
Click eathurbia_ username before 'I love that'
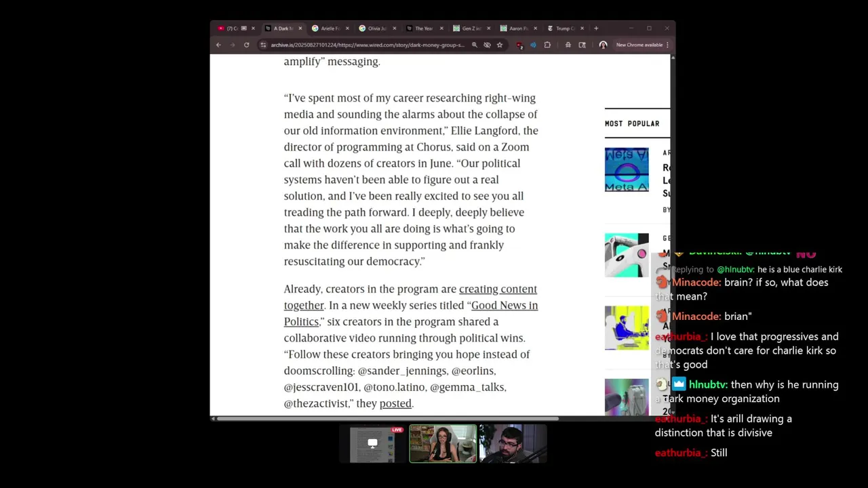pyautogui.click(x=682, y=337)
